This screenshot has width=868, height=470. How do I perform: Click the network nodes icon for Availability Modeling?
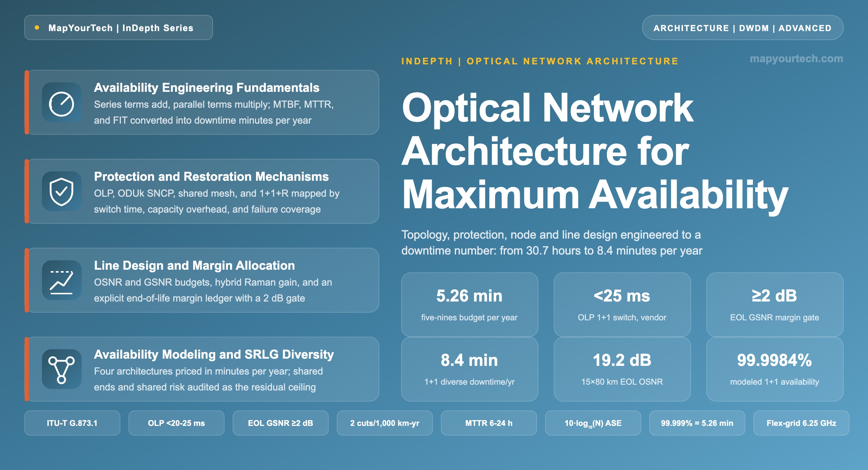tap(61, 369)
